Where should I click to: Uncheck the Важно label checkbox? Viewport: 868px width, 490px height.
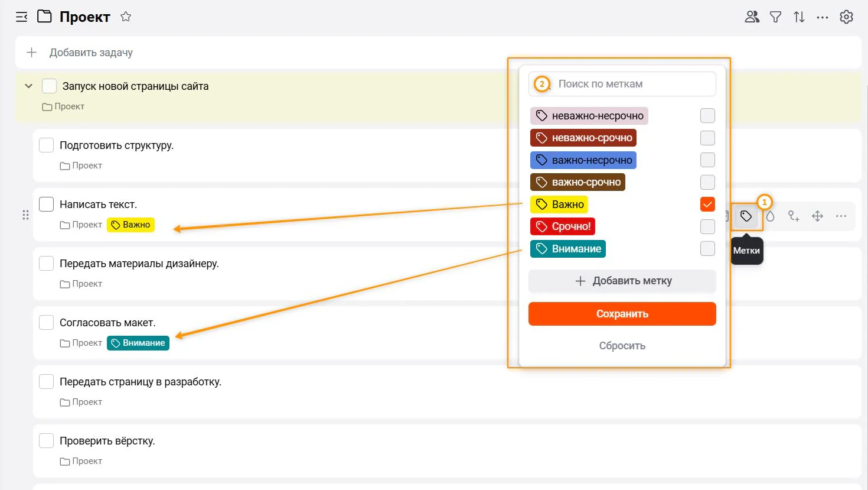click(707, 205)
